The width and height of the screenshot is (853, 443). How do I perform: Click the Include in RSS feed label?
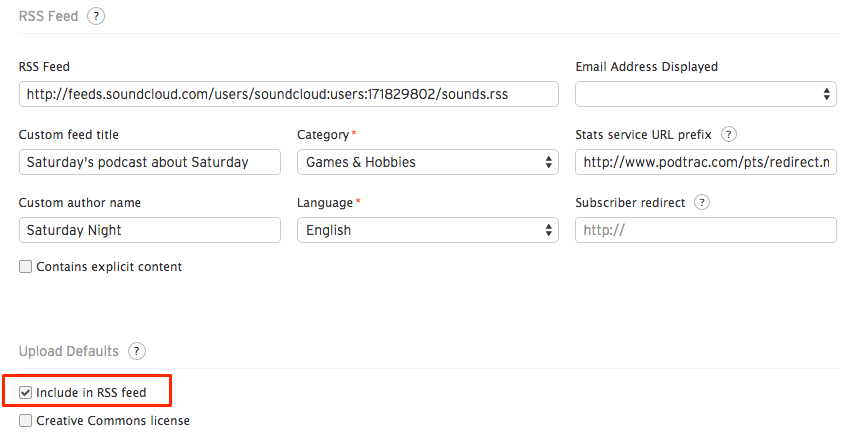91,392
